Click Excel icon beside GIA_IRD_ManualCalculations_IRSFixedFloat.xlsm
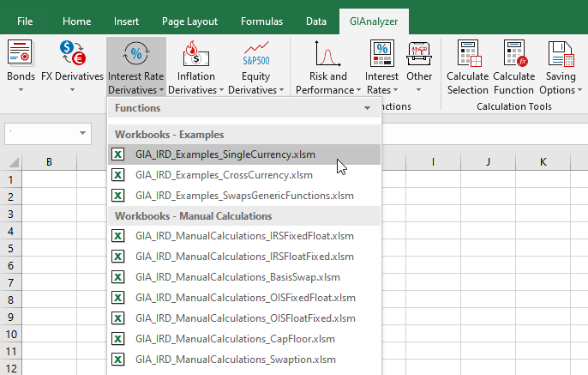This screenshot has height=375, width=588. coord(118,236)
